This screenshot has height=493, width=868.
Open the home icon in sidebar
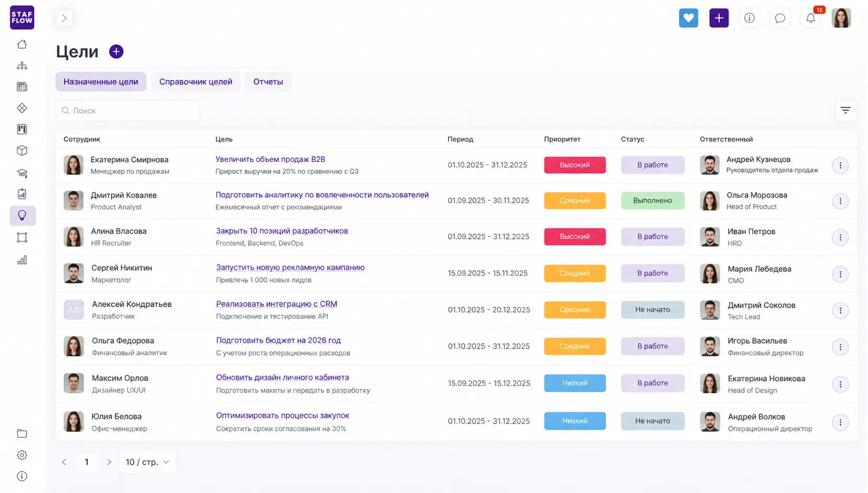[x=22, y=44]
